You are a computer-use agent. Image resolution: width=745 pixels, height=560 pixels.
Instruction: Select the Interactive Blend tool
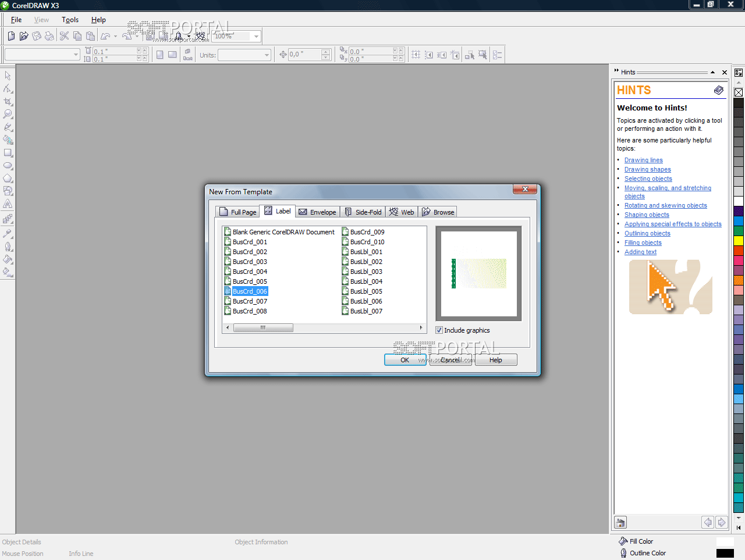point(8,219)
